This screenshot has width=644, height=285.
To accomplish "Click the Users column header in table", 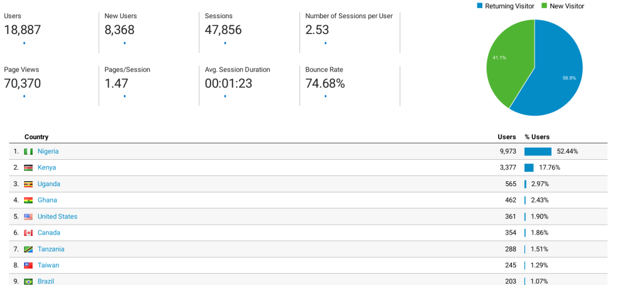I will [x=507, y=137].
